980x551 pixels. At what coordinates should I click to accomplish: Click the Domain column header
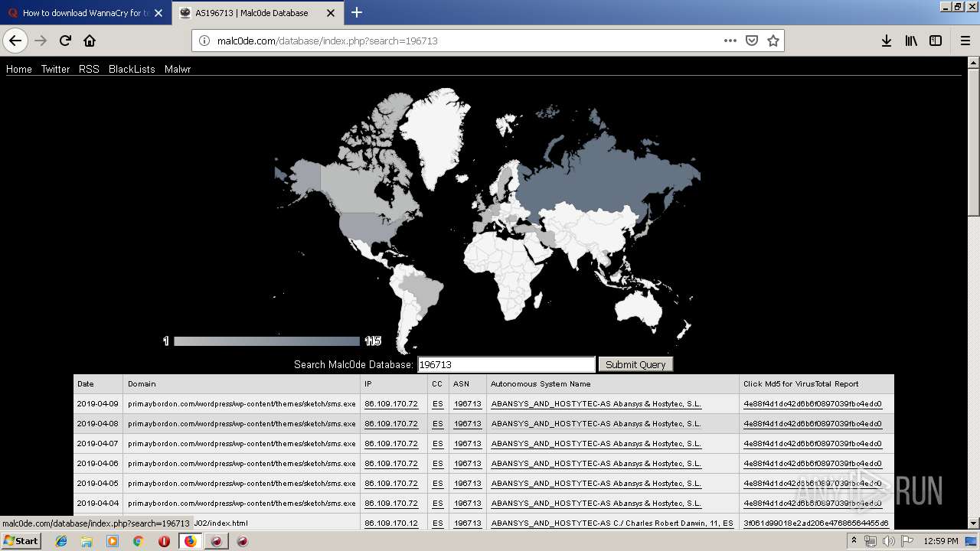(x=241, y=384)
